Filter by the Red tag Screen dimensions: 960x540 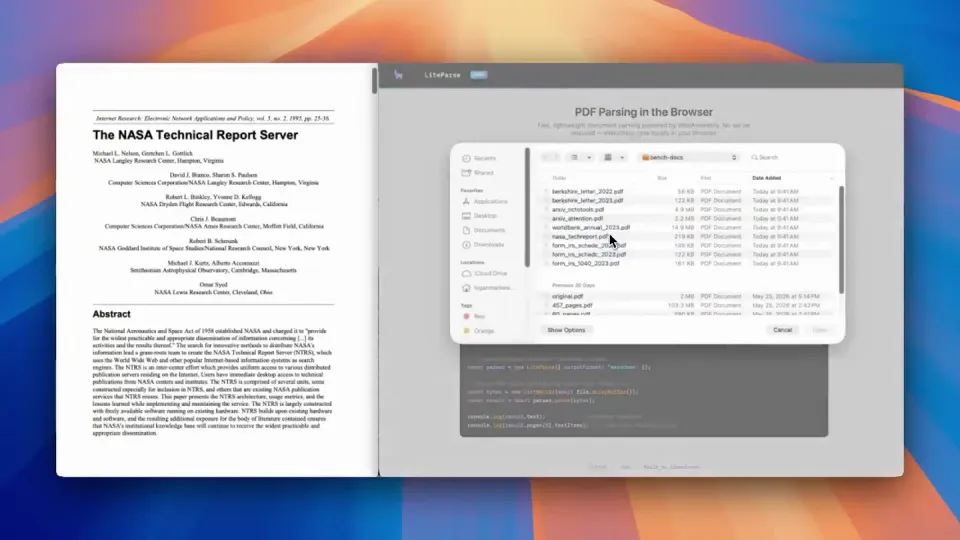point(474,316)
